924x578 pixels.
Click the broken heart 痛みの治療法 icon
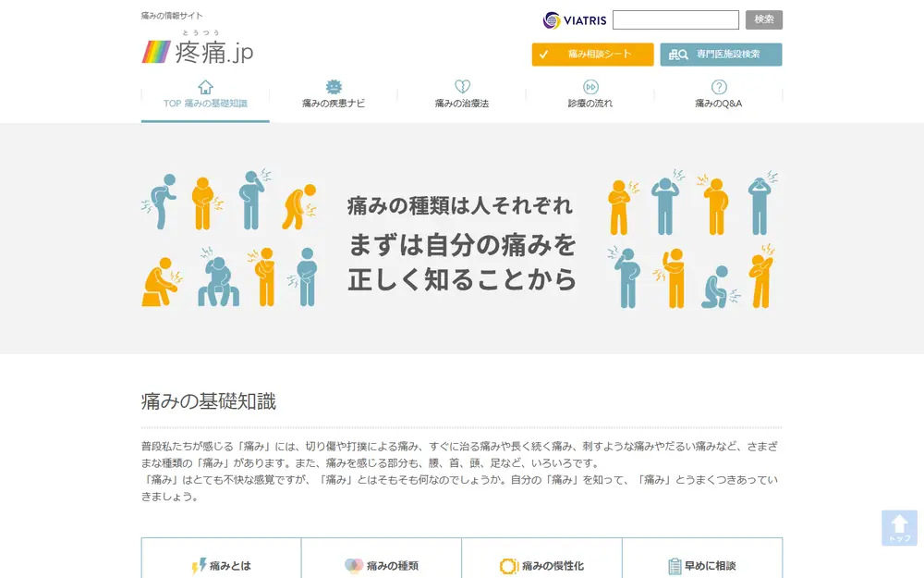pos(462,87)
